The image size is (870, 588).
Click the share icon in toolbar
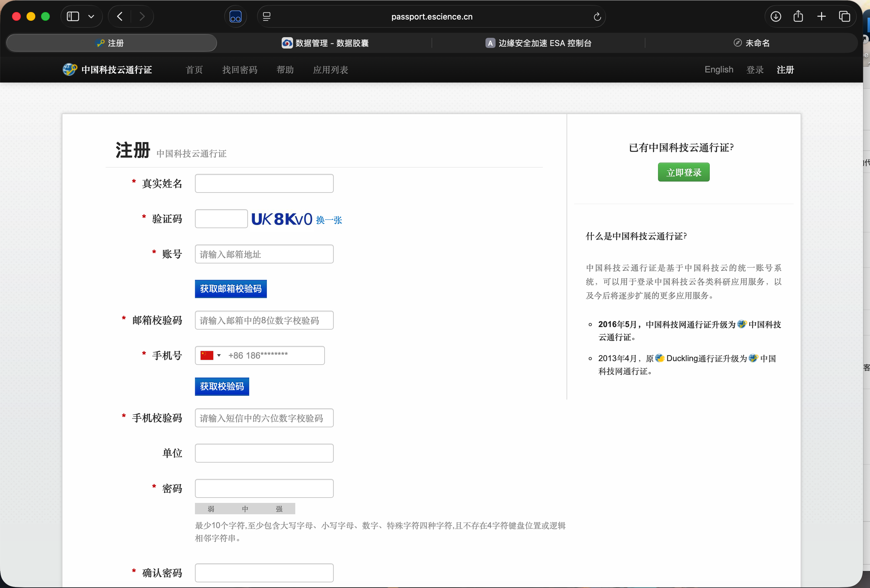pyautogui.click(x=798, y=16)
